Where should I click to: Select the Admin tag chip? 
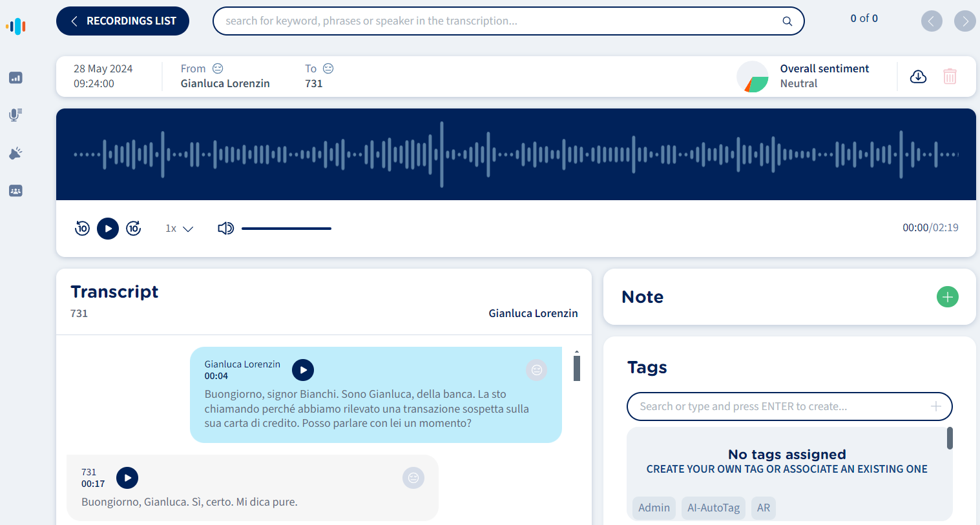[x=654, y=508]
